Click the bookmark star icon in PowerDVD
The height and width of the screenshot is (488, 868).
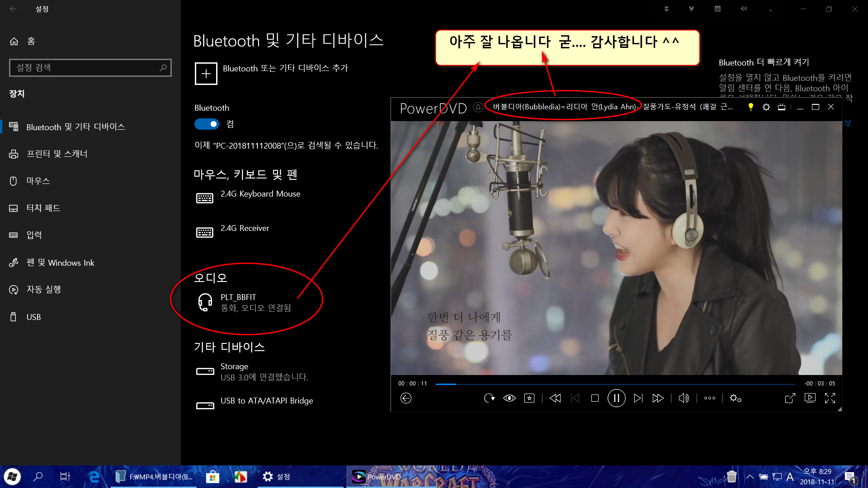pos(529,398)
